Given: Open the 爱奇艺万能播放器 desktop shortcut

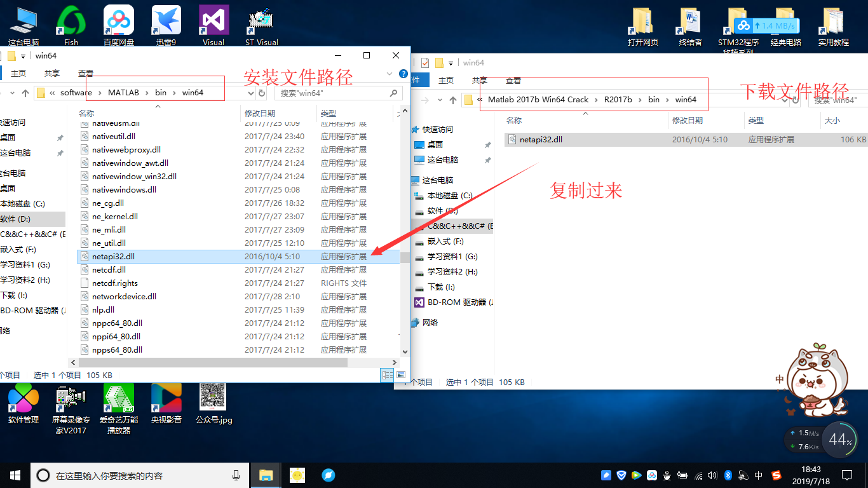Looking at the screenshot, I should pos(119,409).
